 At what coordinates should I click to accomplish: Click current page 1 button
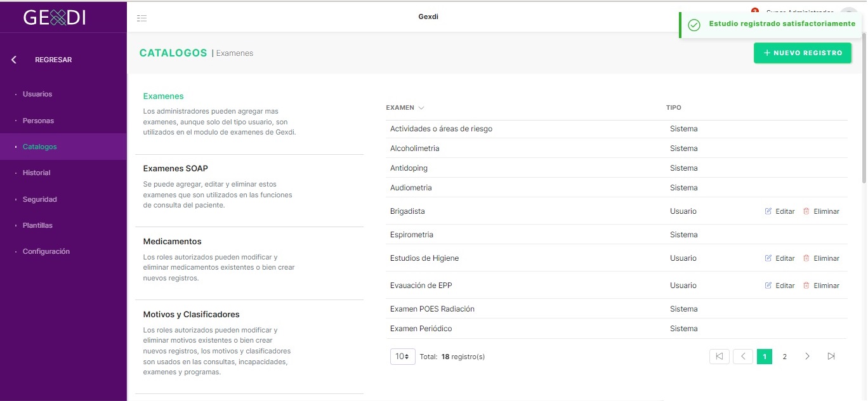(x=765, y=357)
